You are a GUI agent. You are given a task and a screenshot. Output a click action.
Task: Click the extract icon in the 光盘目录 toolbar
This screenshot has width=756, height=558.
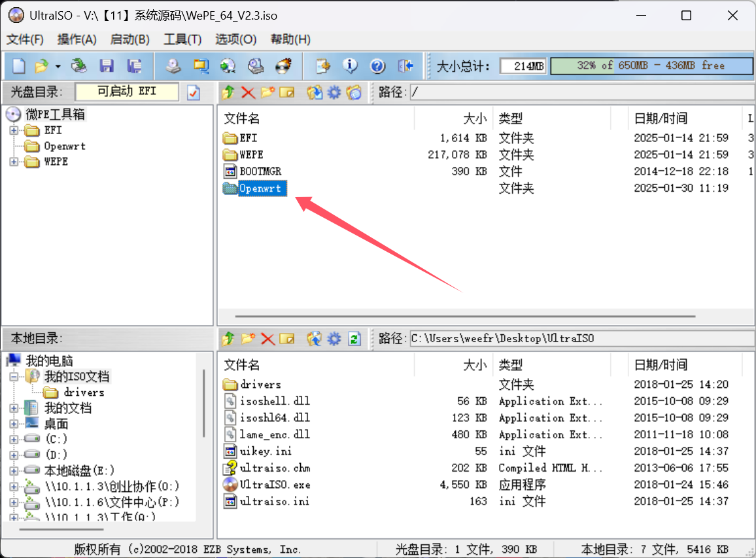click(x=315, y=92)
